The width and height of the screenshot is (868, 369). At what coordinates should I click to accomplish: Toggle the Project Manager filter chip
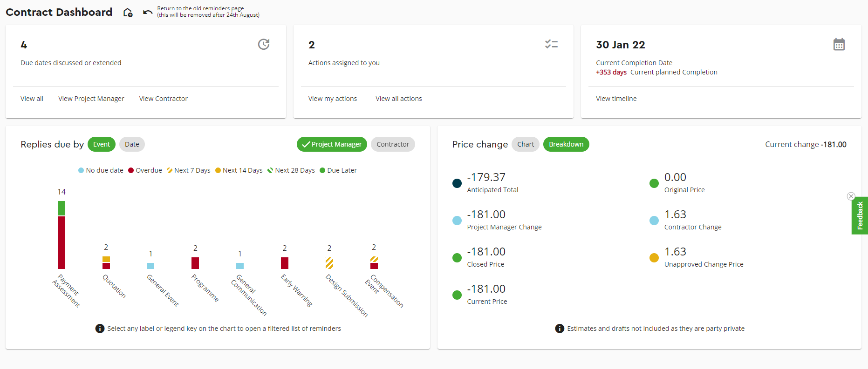(x=332, y=144)
